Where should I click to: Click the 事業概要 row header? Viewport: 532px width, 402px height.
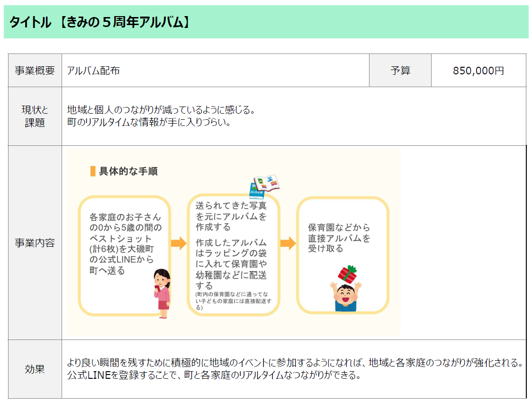pyautogui.click(x=35, y=70)
